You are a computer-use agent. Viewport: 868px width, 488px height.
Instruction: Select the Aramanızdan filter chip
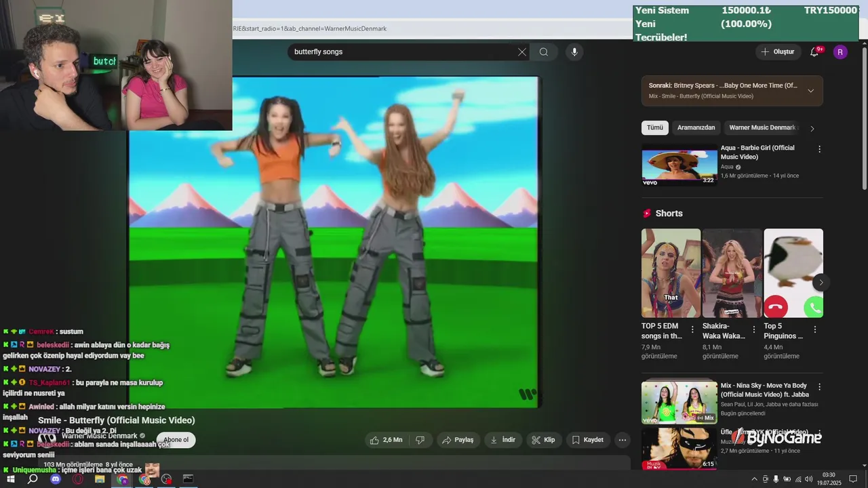tap(696, 127)
